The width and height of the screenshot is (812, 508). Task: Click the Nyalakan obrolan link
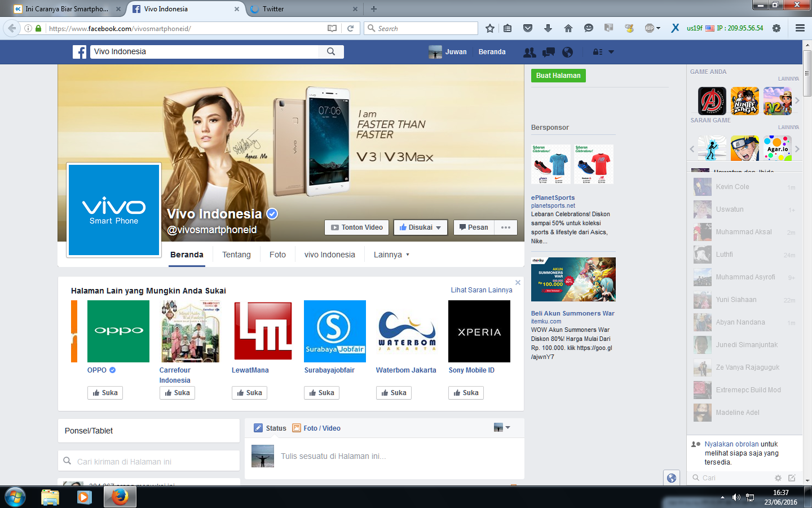click(732, 444)
